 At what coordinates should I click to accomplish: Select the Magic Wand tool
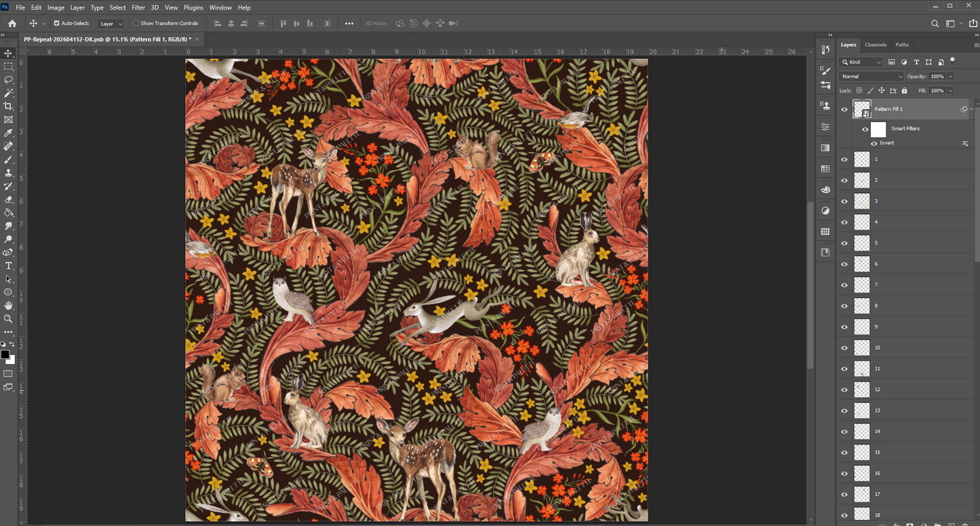(9, 93)
